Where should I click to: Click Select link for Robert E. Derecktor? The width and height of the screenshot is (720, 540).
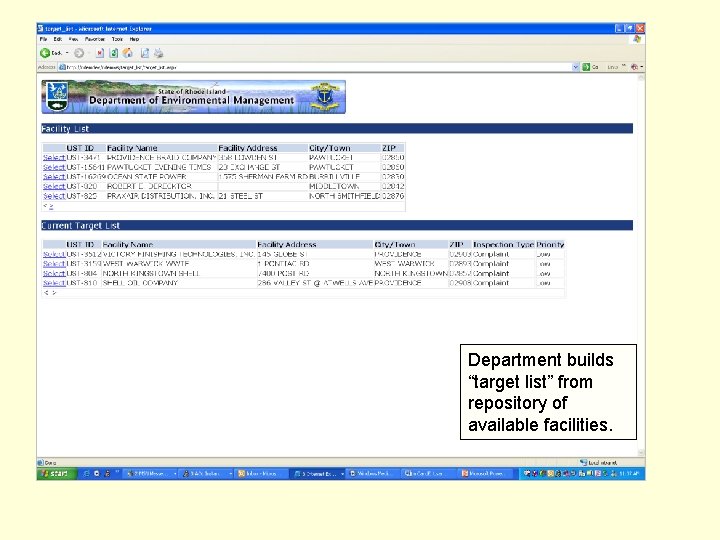point(54,186)
